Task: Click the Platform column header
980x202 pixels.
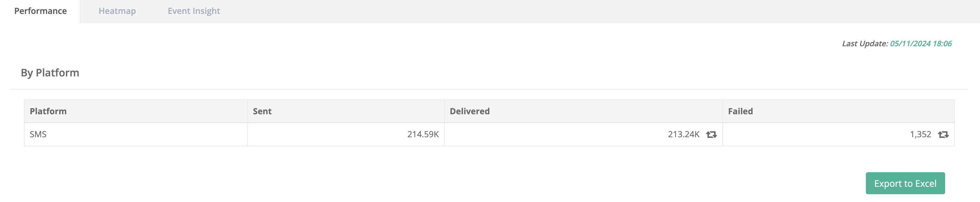Action: tap(48, 111)
